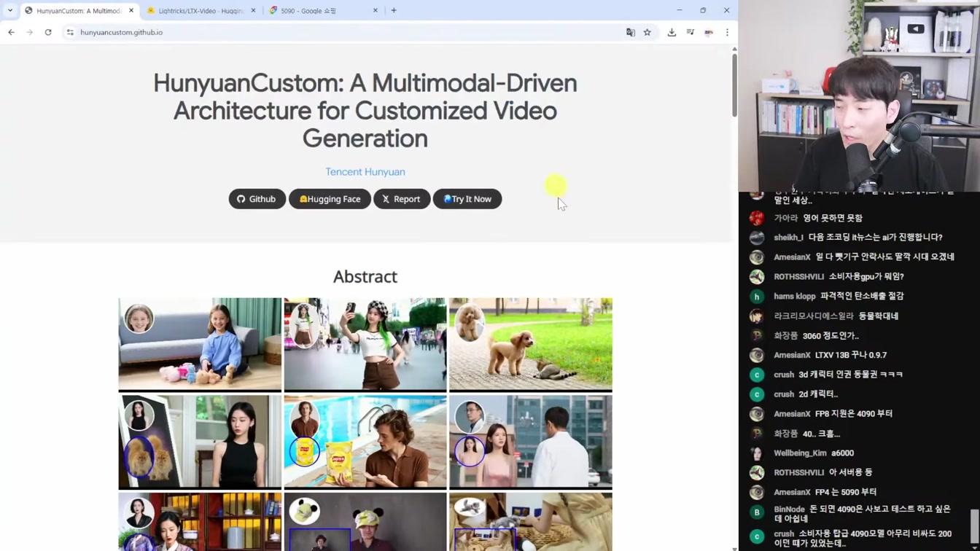Open the downloads icon in the toolbar
This screenshot has height=551, width=980.
[672, 32]
